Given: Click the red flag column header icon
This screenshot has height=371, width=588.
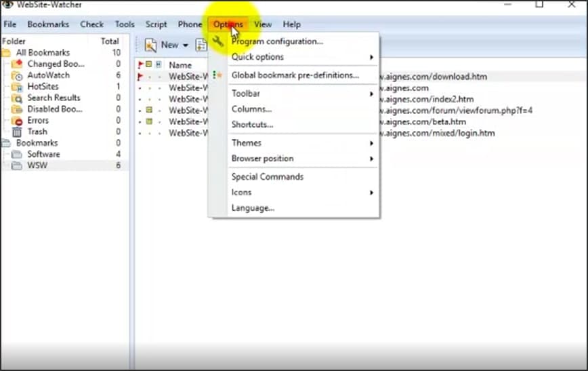Looking at the screenshot, I should click(141, 64).
